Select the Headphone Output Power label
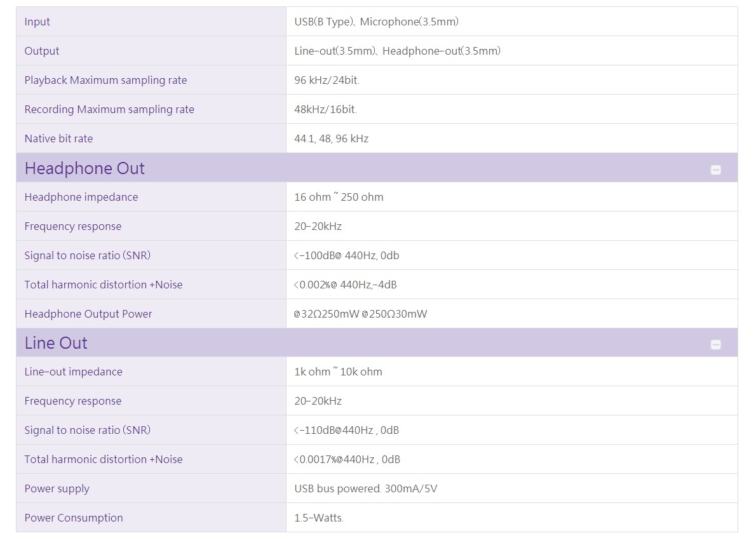Screen dimensions: 756x552 click(88, 314)
